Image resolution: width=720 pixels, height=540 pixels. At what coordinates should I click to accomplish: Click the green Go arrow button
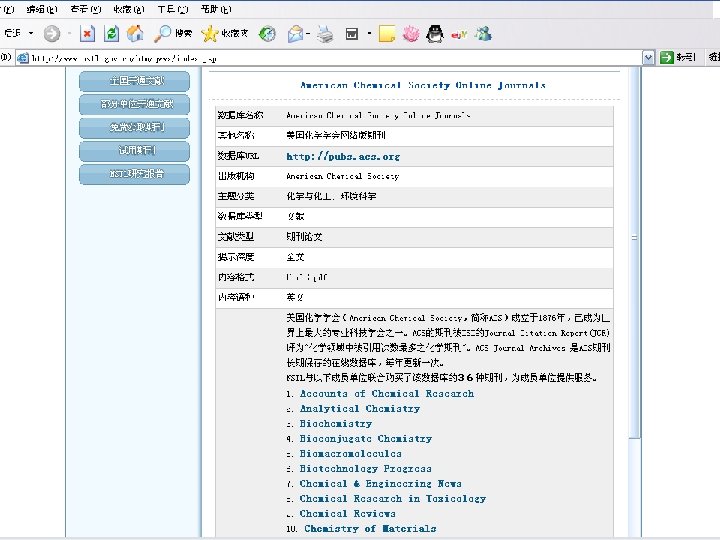point(666,57)
